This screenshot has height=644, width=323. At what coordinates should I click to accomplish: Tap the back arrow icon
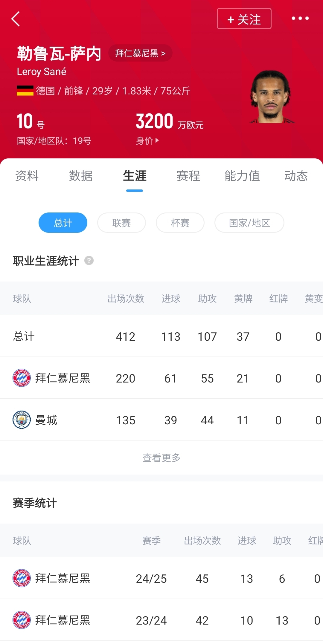click(x=16, y=19)
